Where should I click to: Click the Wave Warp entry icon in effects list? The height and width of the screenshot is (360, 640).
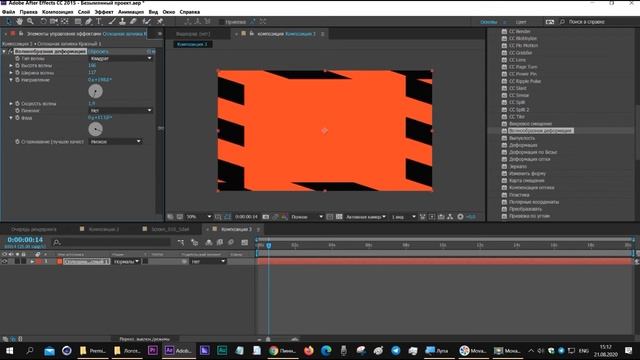pyautogui.click(x=504, y=131)
